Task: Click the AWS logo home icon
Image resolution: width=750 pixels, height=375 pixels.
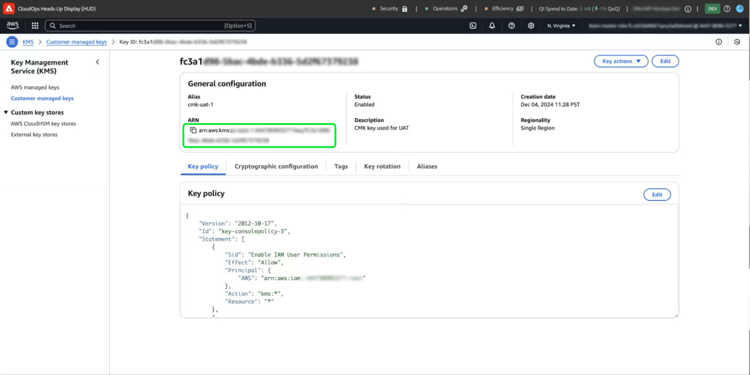Action: (x=13, y=25)
